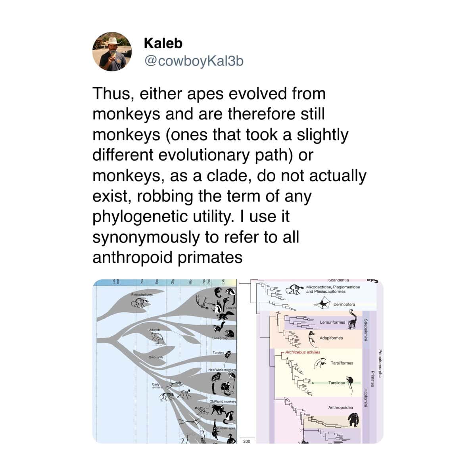Click the Early simians skeleton drawing
Viewport: 476px width, 476px height.
point(173,385)
